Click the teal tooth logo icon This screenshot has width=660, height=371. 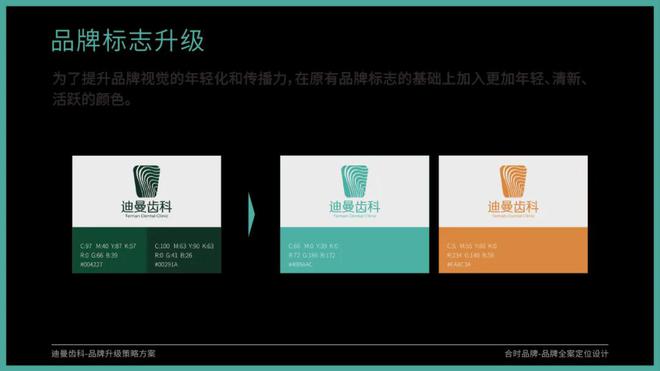point(354,181)
